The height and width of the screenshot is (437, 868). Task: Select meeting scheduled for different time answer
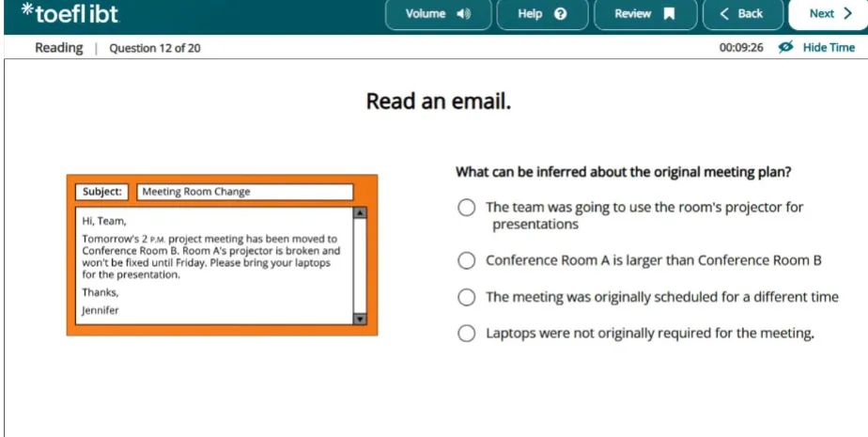click(467, 297)
